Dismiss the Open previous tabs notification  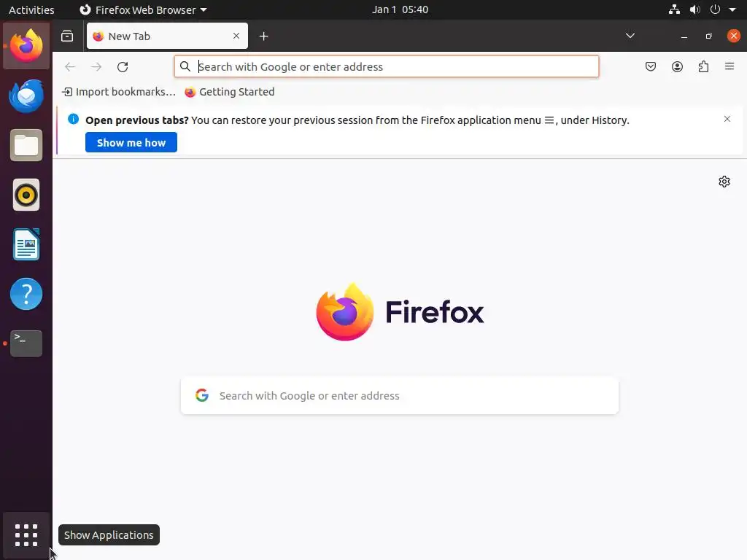point(727,119)
